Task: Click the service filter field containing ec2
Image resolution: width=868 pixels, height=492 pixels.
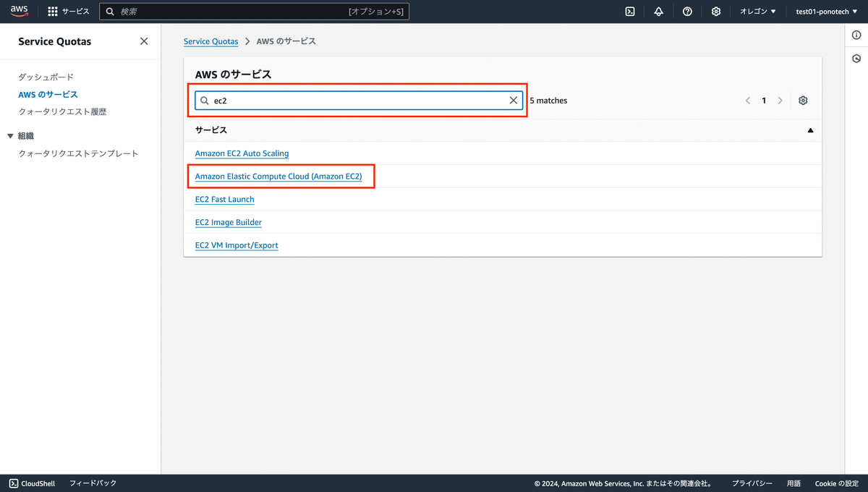Action: (359, 101)
